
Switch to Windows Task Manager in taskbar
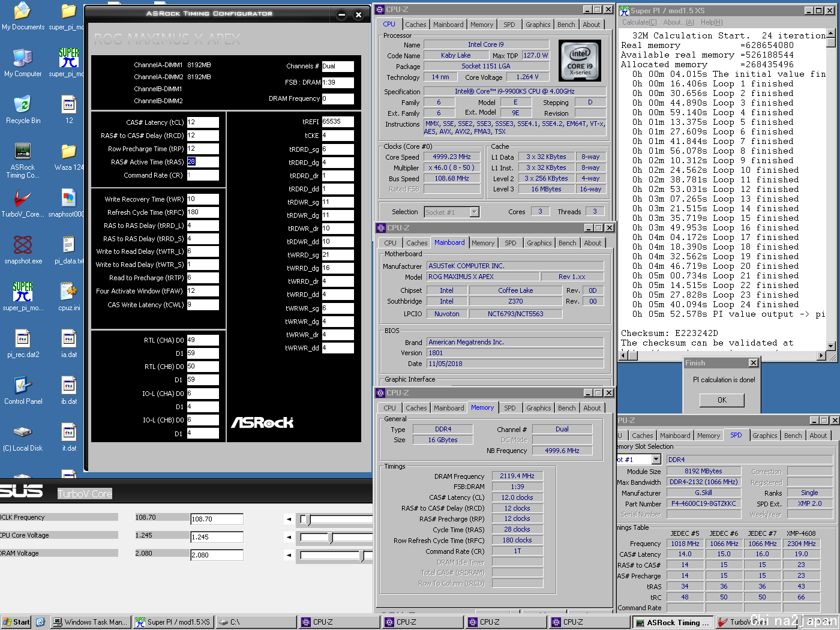tap(90, 622)
